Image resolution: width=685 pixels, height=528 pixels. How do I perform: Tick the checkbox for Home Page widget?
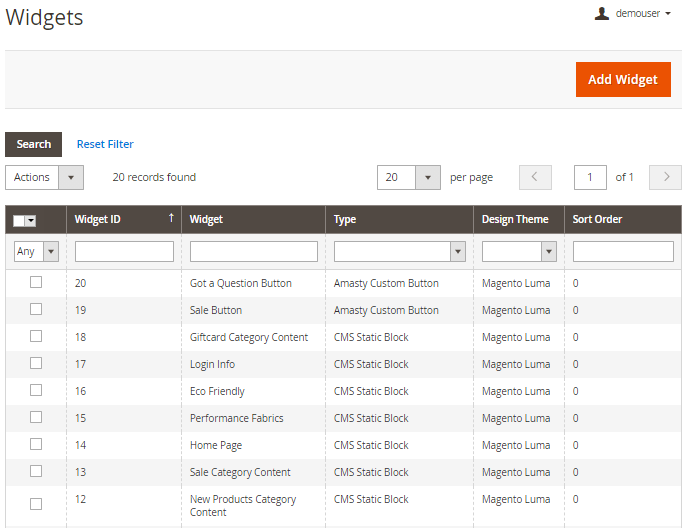click(x=36, y=445)
